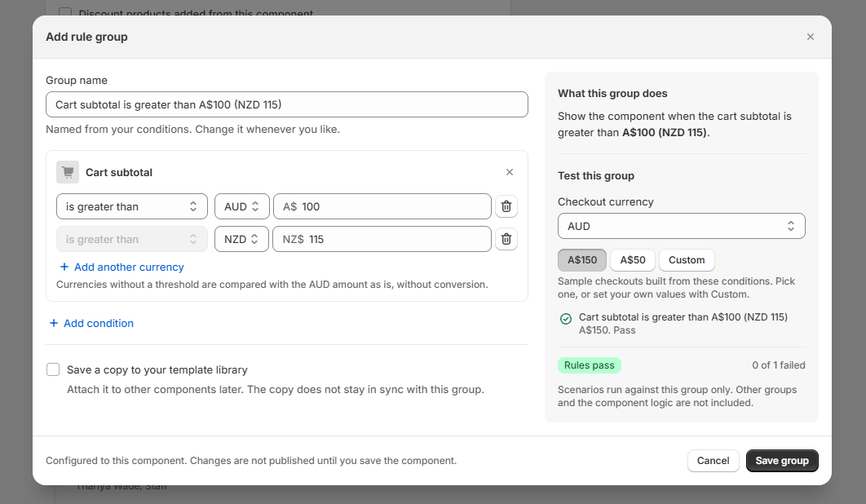Click the cart icon beside Cart subtotal
866x504 pixels.
[68, 172]
